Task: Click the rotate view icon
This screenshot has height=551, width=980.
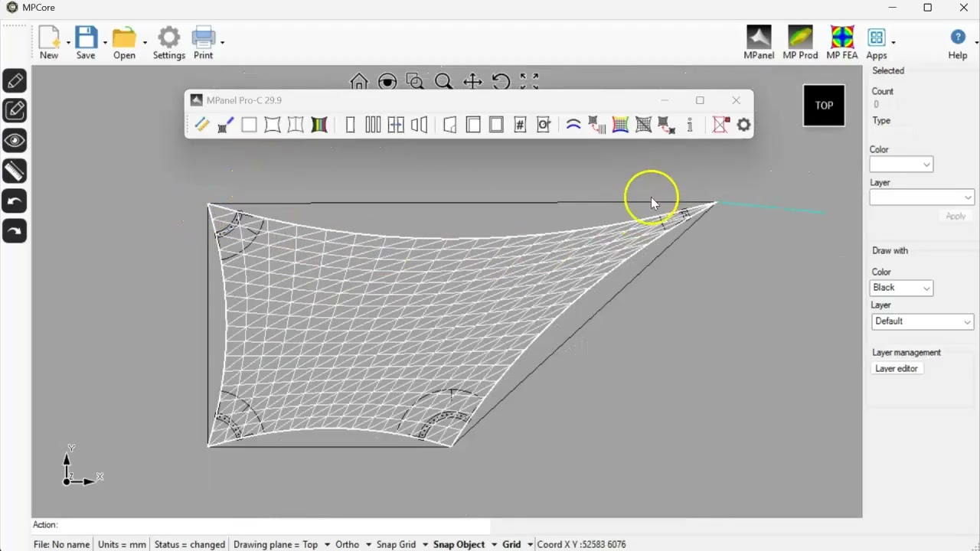Action: [501, 81]
